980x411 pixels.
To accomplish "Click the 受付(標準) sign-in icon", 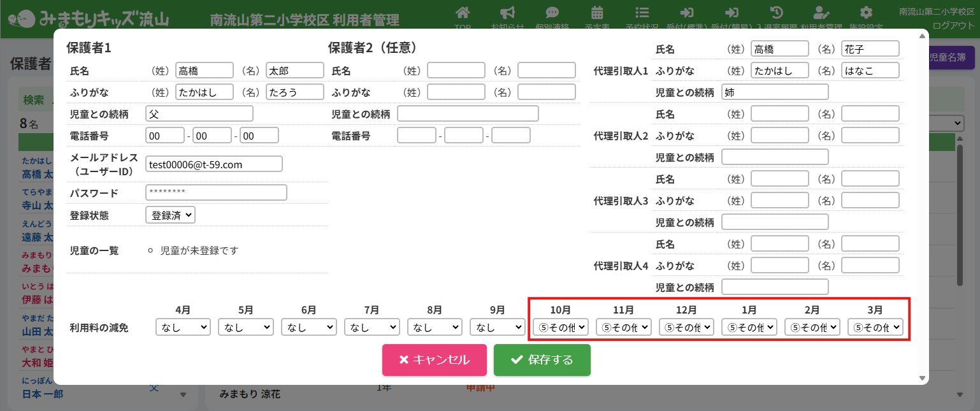I will pos(687,13).
